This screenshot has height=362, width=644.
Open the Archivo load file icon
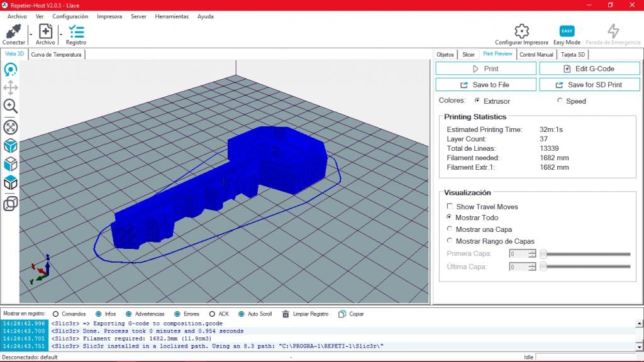point(45,31)
